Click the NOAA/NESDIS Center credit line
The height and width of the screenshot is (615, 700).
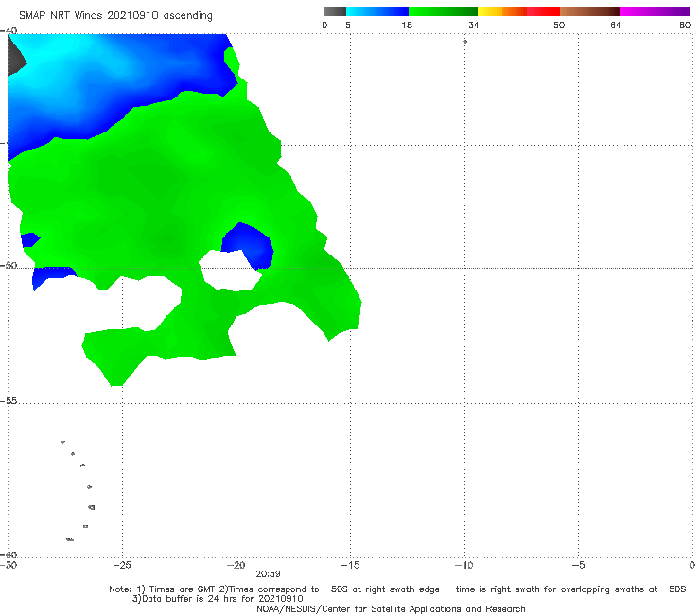391,608
